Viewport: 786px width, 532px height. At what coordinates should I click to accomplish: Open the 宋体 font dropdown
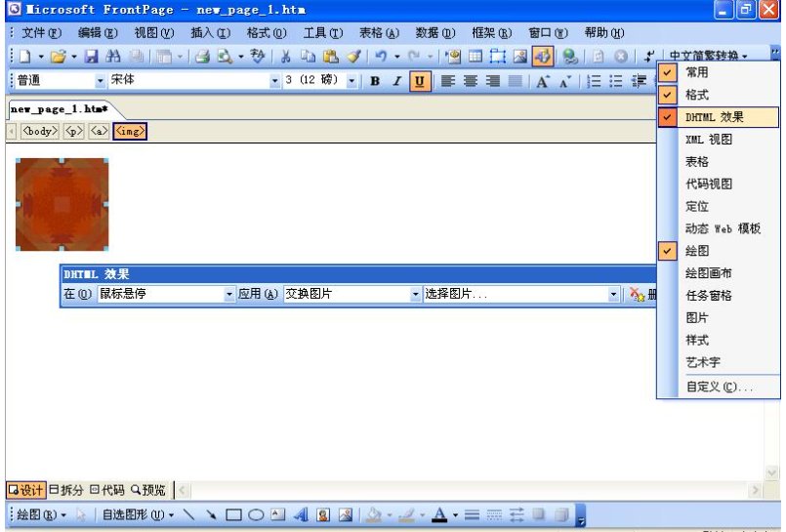pyautogui.click(x=274, y=81)
